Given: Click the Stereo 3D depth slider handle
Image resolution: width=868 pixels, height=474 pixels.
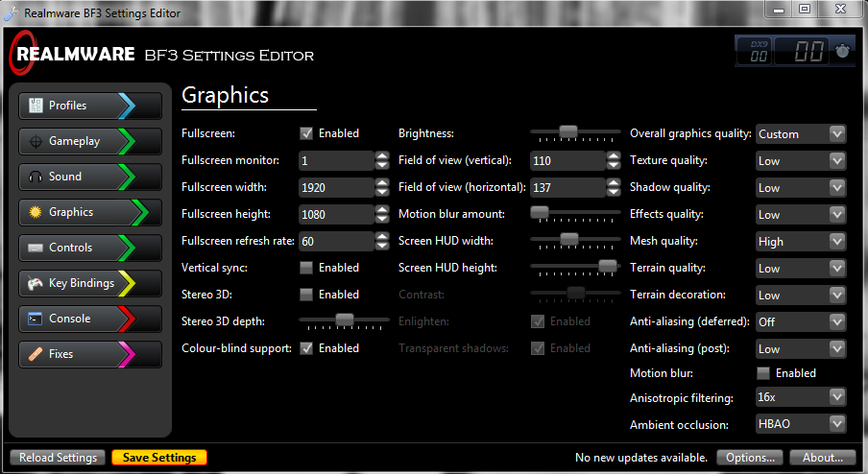Looking at the screenshot, I should coord(345,320).
